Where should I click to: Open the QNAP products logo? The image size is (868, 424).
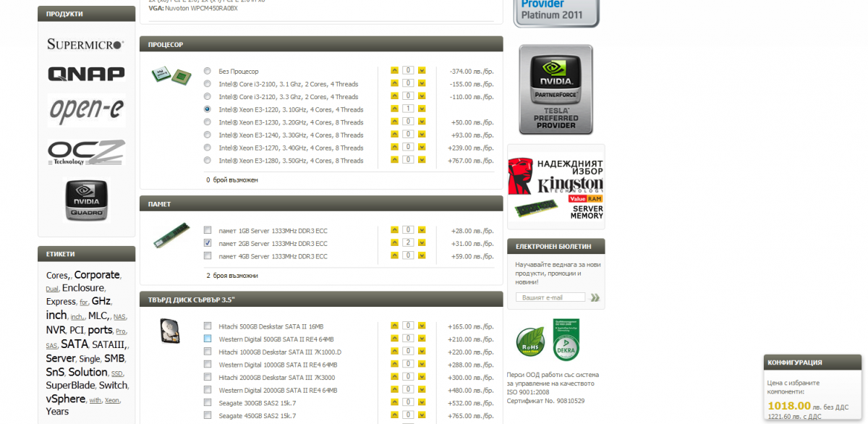[x=86, y=74]
